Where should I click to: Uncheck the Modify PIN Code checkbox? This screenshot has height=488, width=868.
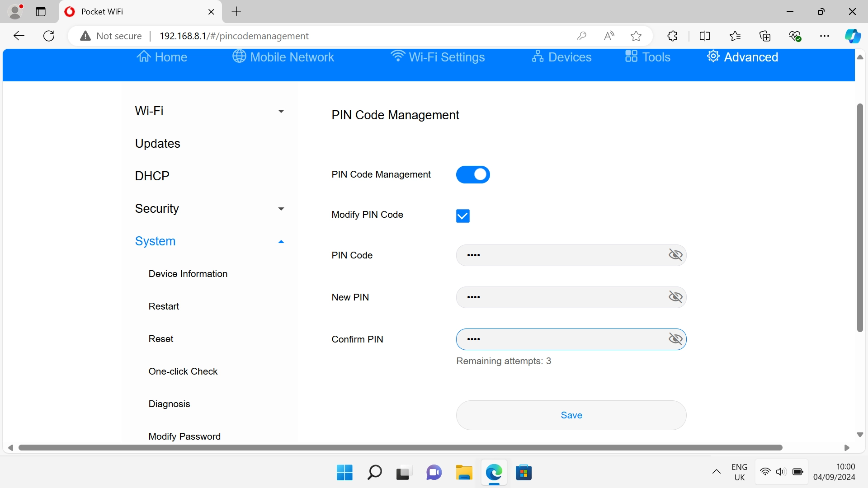pyautogui.click(x=462, y=216)
